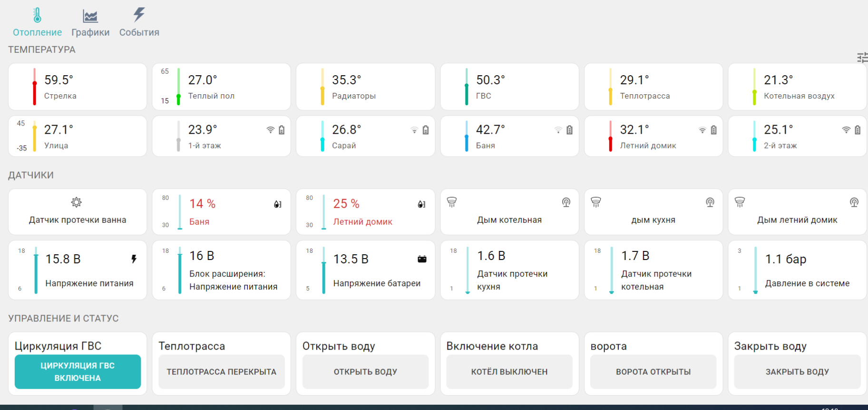
Task: Select Котельная воздух 21.3° value
Action: 779,80
